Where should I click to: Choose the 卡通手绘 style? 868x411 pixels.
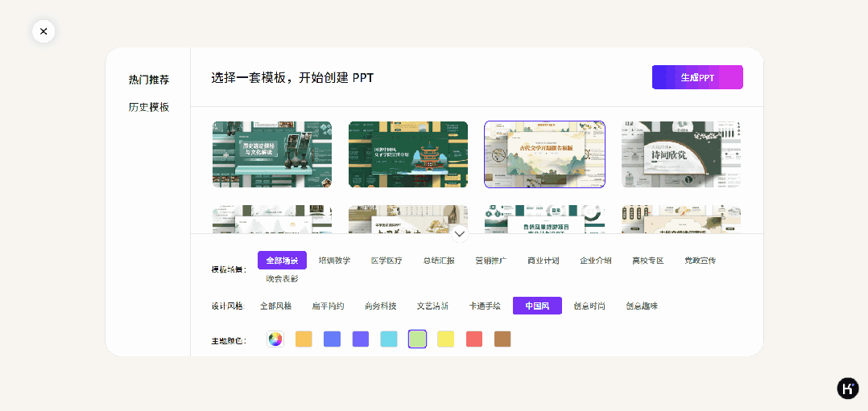tap(485, 306)
